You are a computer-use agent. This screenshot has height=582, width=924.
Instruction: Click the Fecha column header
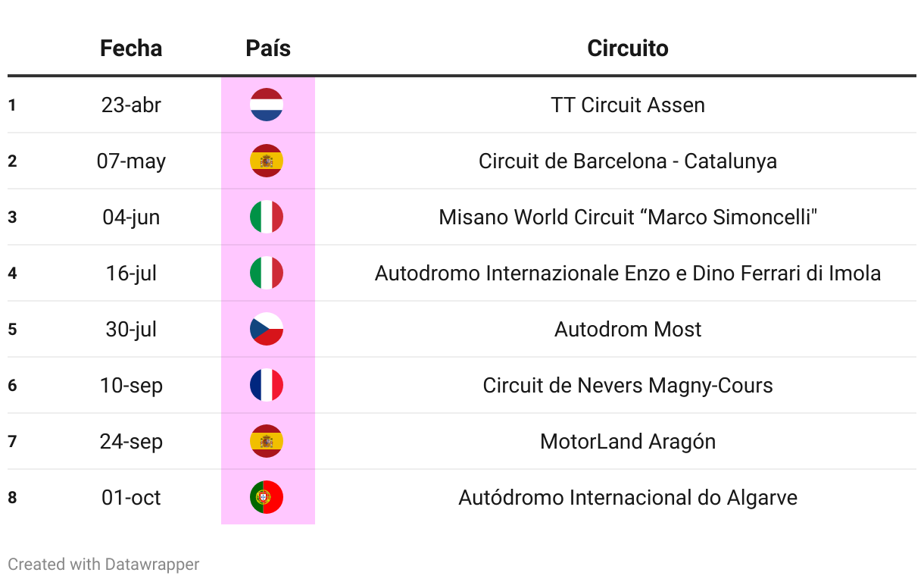pos(131,48)
